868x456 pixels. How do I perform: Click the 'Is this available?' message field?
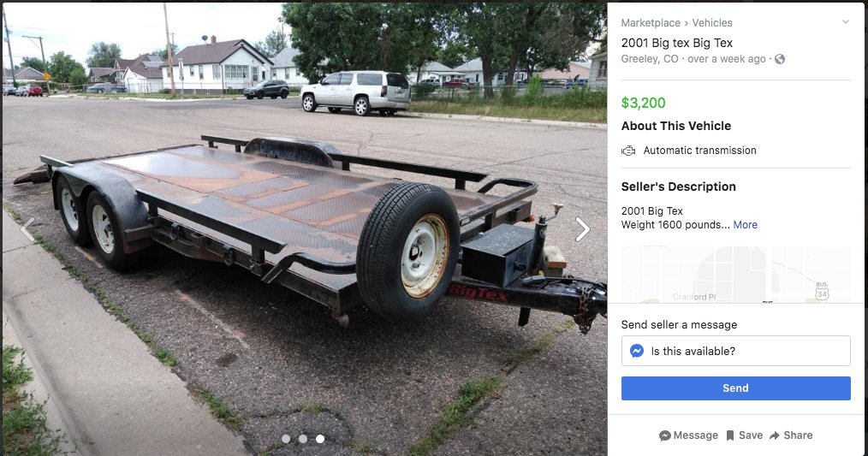click(x=735, y=351)
